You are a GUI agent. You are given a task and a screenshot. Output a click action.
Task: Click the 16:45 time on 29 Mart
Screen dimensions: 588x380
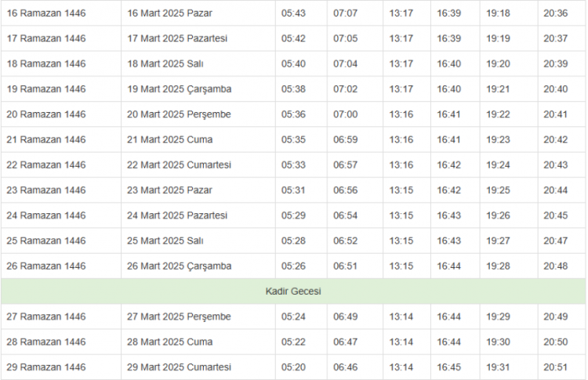[x=449, y=367]
